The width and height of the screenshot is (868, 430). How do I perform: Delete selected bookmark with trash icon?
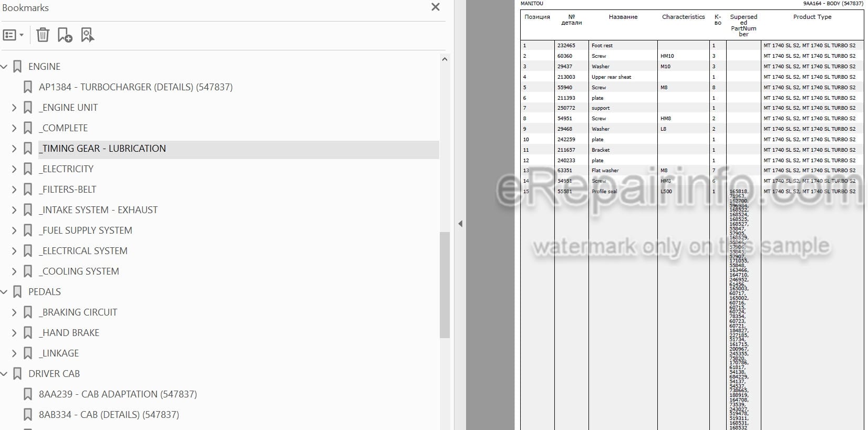pos(43,35)
